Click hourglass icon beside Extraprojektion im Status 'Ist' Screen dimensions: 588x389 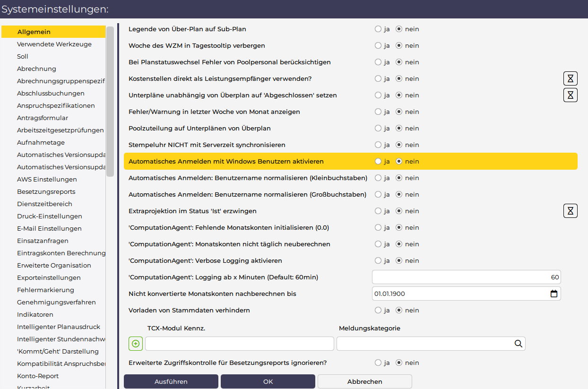pyautogui.click(x=570, y=211)
